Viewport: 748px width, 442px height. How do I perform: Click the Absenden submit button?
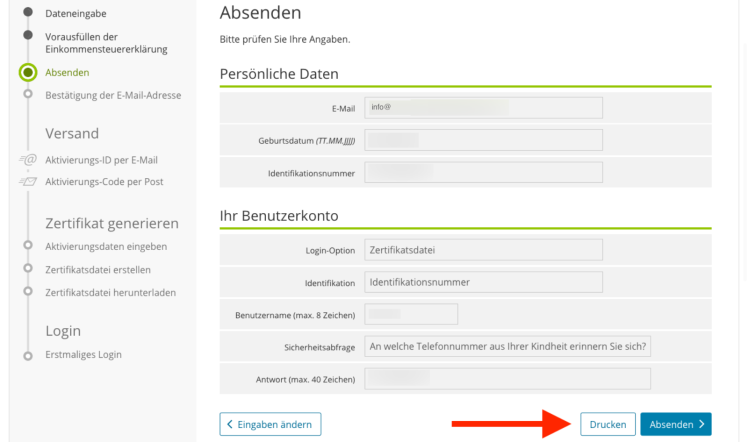[675, 424]
